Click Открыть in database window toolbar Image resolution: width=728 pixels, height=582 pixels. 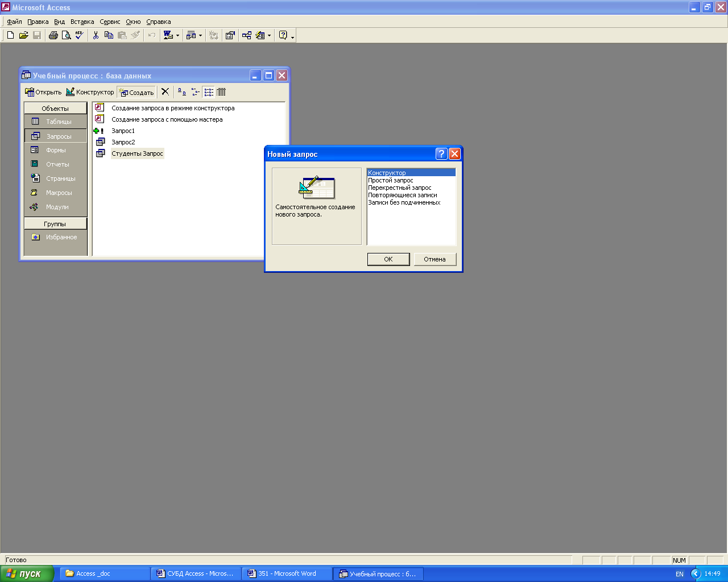pyautogui.click(x=43, y=92)
